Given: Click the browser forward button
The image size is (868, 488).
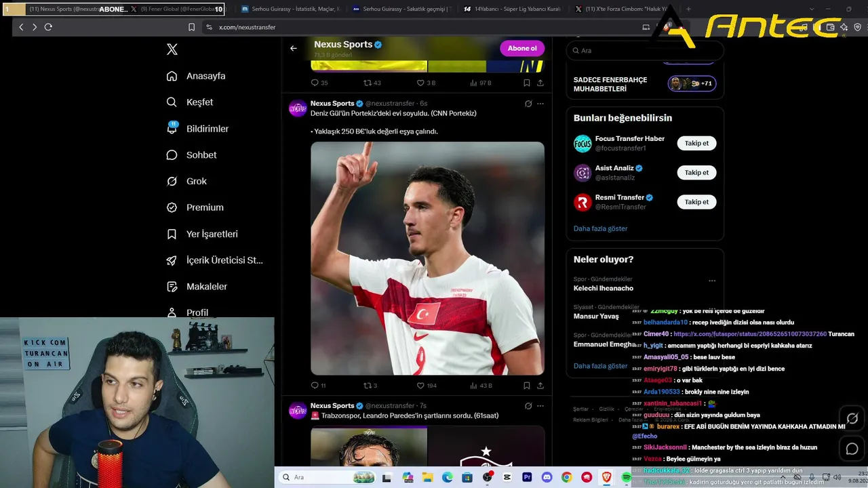Looking at the screenshot, I should coord(35,27).
